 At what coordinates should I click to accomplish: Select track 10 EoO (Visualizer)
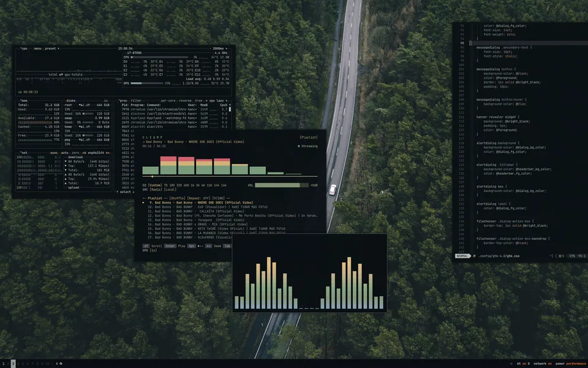pyautogui.click(x=208, y=207)
